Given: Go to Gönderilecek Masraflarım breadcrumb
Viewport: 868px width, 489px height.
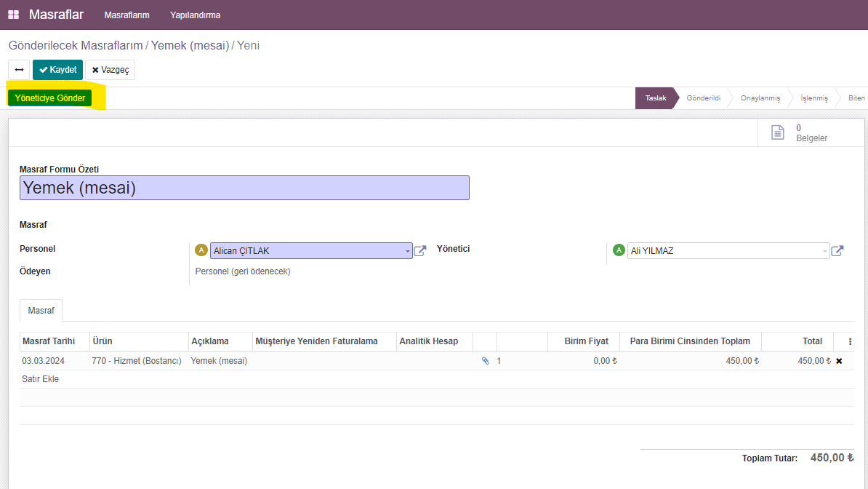Looking at the screenshot, I should click(x=76, y=45).
